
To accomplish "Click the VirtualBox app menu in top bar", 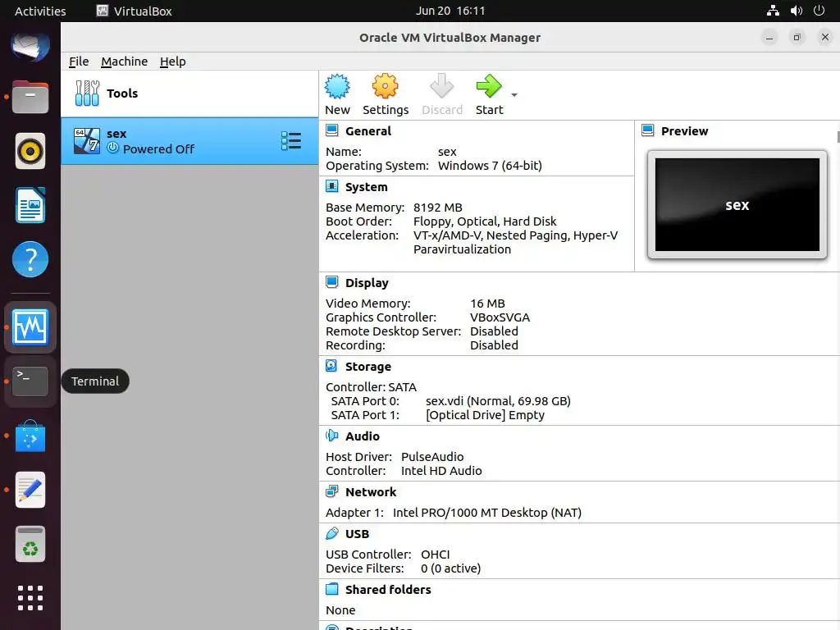I will pos(134,11).
